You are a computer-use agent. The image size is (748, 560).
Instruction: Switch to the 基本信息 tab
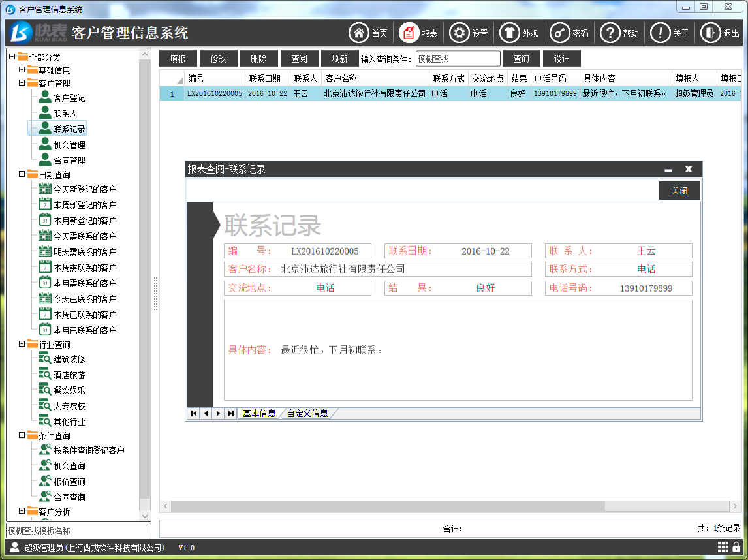tap(259, 414)
